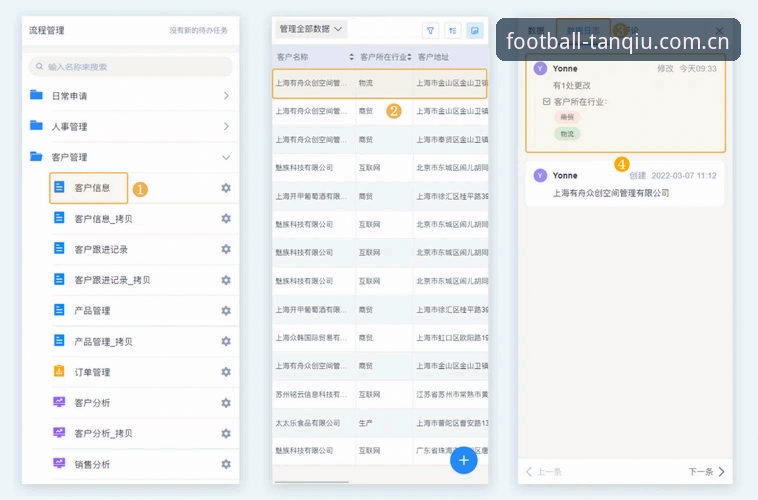Go to 下一条 next record

[706, 471]
